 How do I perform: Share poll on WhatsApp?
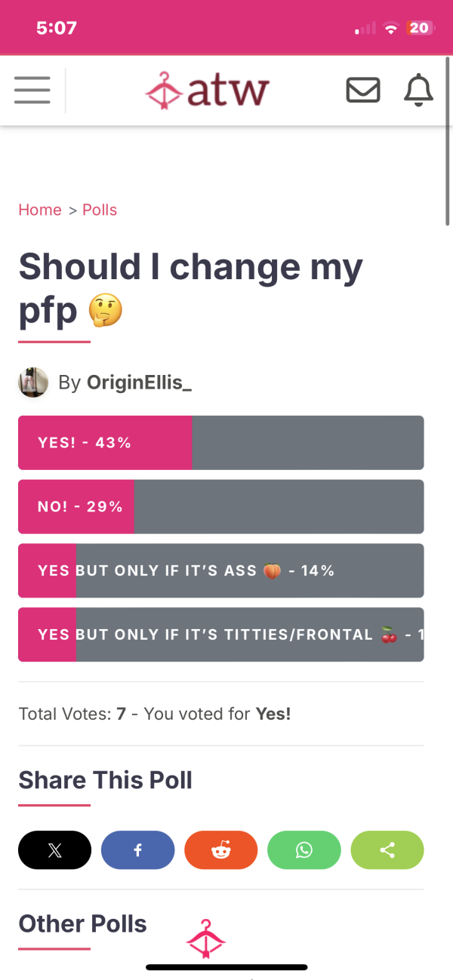coord(304,850)
